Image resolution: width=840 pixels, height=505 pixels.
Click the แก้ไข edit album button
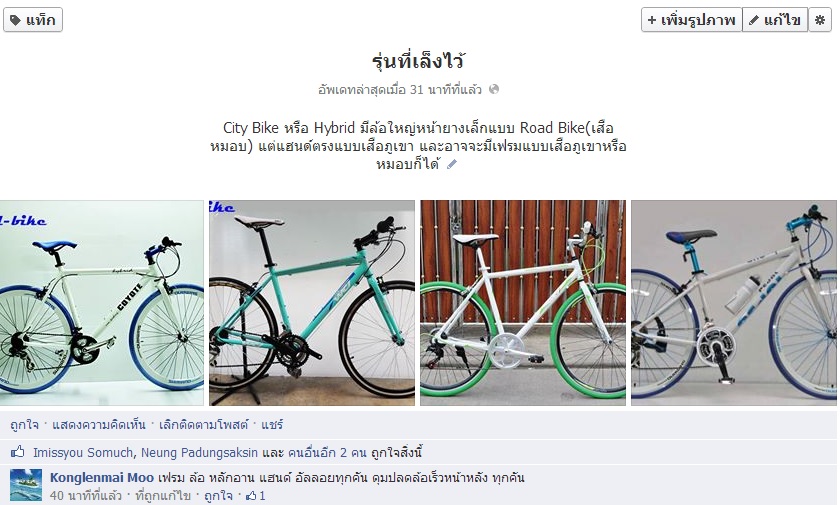775,20
